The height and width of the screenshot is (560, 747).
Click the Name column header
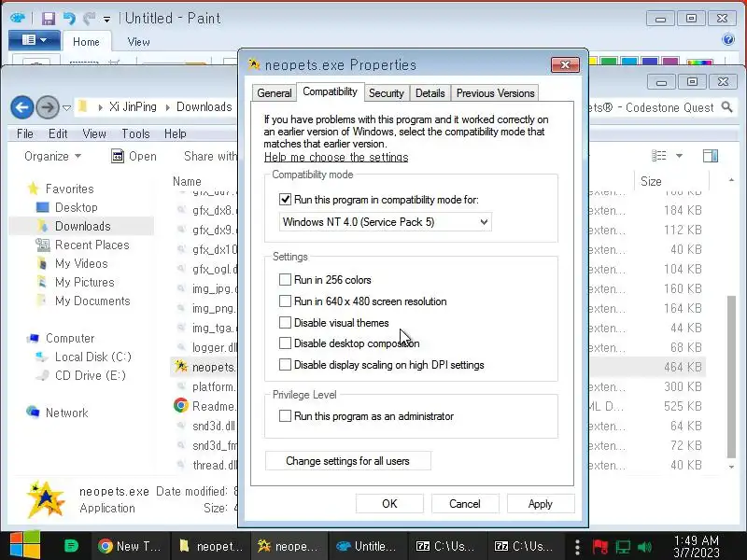click(187, 181)
